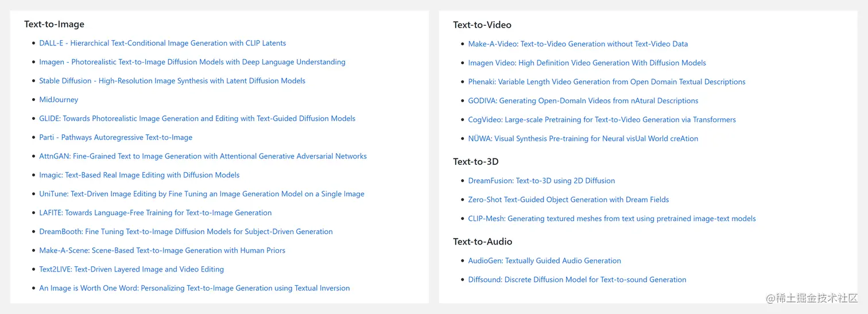This screenshot has width=868, height=314.
Task: Click the MidJourney link
Action: coord(59,100)
